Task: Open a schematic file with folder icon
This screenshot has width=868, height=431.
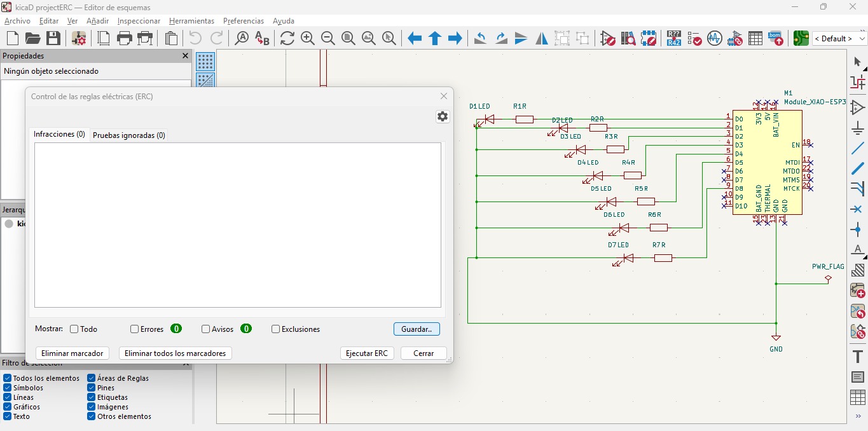Action: 32,38
